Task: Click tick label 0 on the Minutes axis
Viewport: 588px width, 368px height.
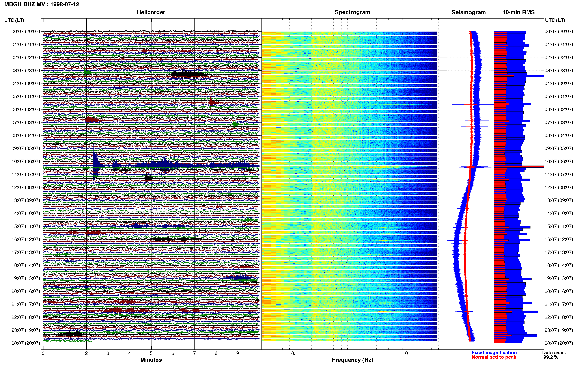Action: (x=43, y=353)
